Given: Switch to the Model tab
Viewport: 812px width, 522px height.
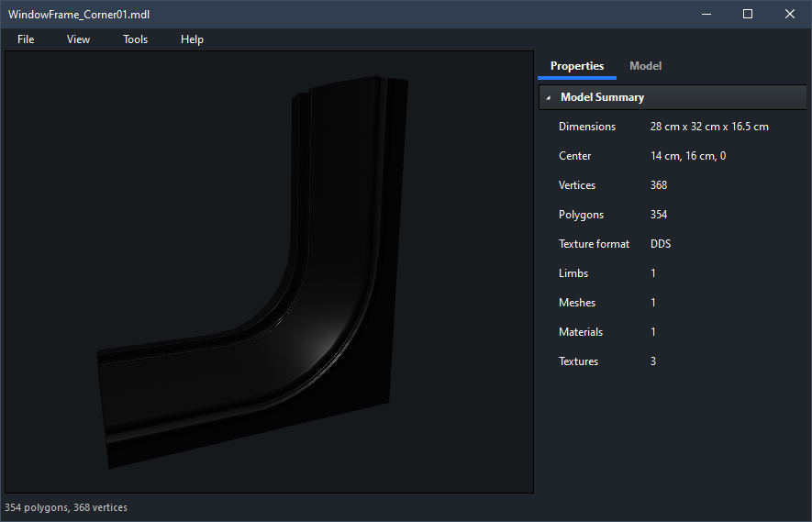Looking at the screenshot, I should click(645, 66).
